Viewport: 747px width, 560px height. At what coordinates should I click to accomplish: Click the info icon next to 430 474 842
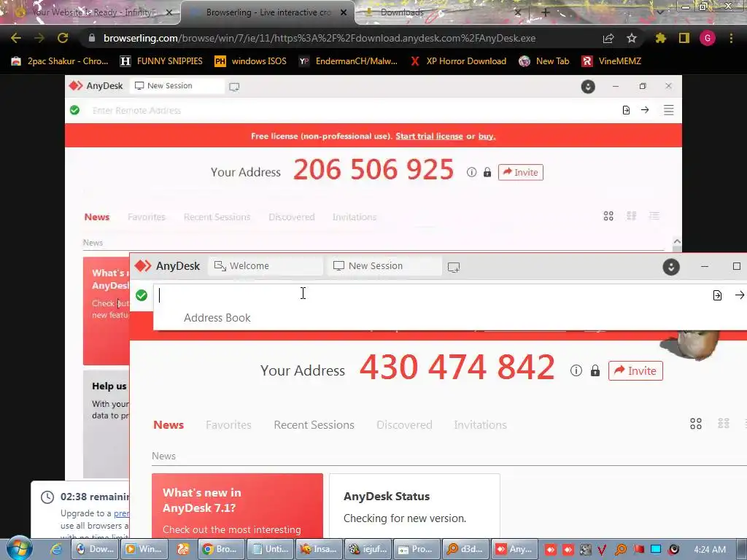pyautogui.click(x=576, y=370)
